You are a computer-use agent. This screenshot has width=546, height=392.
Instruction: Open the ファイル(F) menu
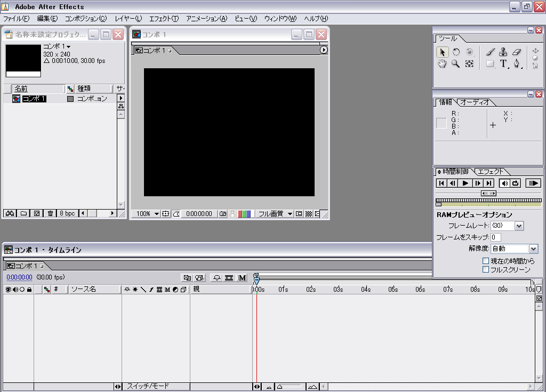click(x=16, y=19)
